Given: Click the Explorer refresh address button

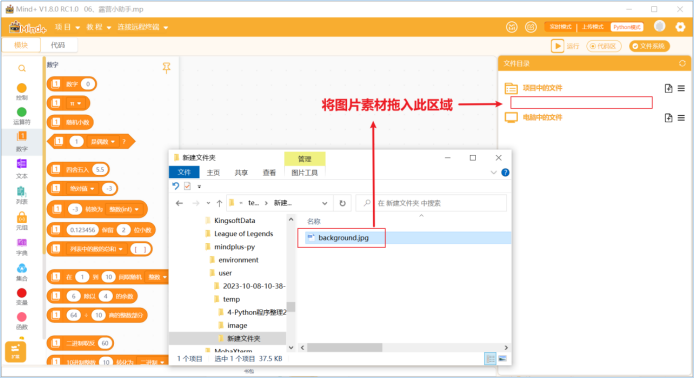Looking at the screenshot, I should click(342, 203).
